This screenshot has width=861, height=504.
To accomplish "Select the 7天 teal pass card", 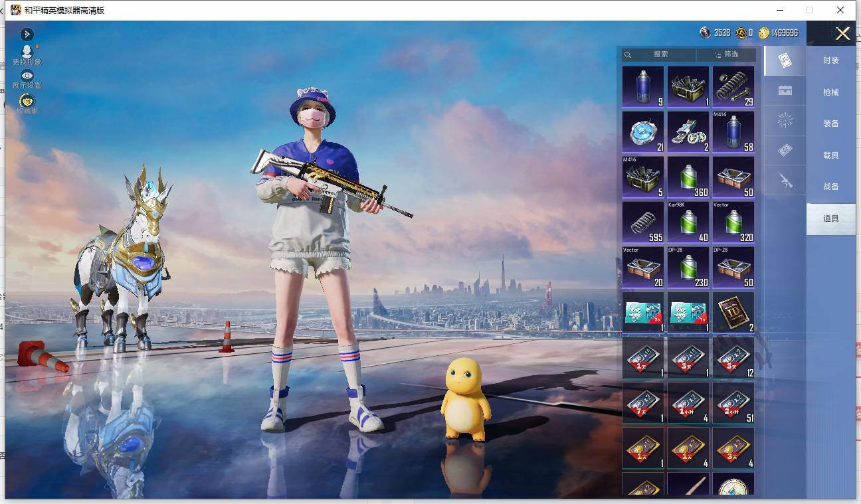I will coord(688,312).
